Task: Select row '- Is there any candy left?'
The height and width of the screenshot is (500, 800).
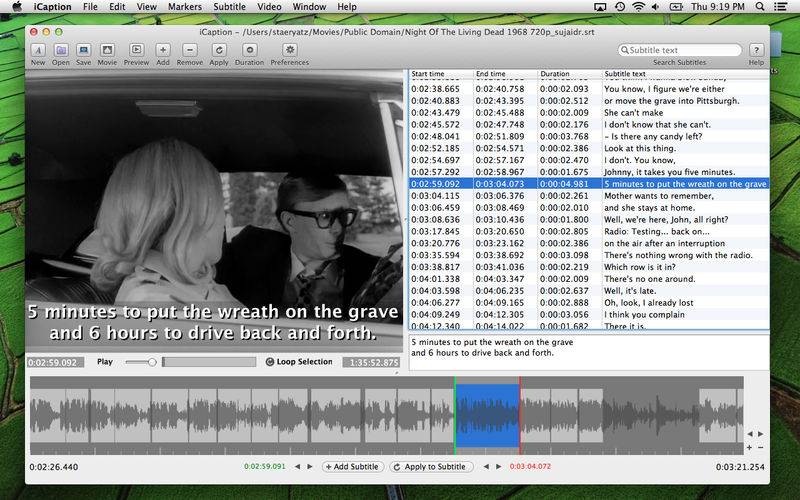Action: [589, 136]
